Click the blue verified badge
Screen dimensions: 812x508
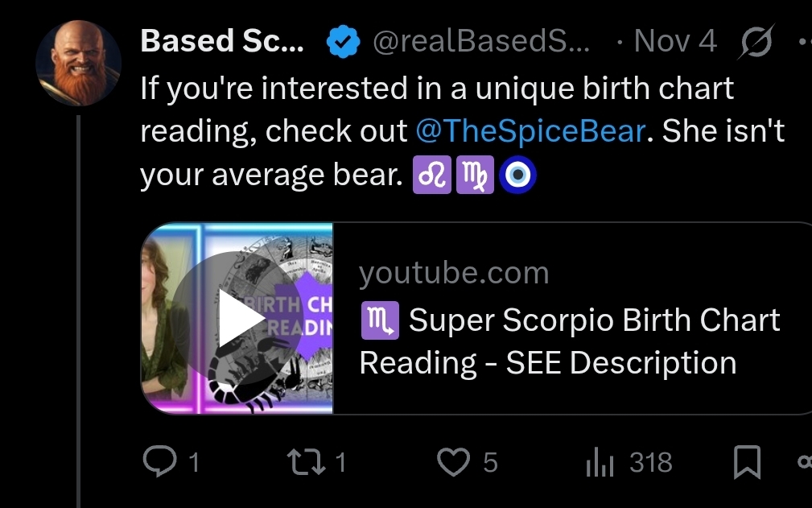pos(342,42)
